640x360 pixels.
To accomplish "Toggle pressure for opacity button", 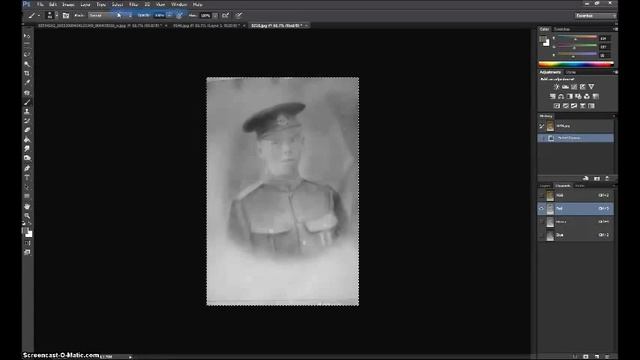I will (x=179, y=16).
